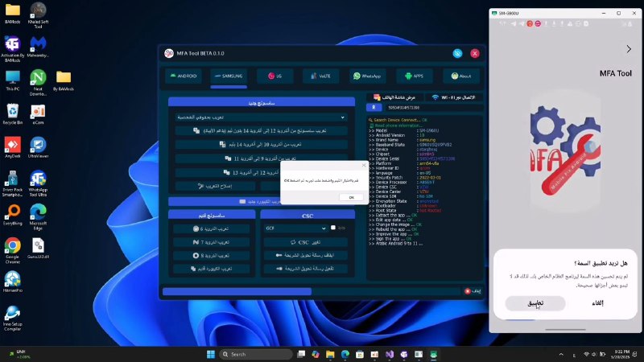Click stop SIM transfer message button
This screenshot has width=644, height=362.
coord(305,255)
